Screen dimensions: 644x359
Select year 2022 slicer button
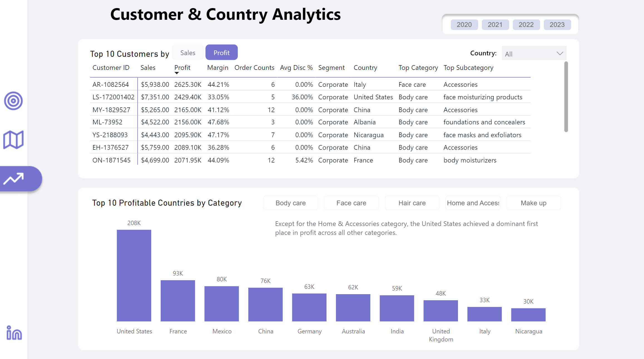tap(526, 25)
